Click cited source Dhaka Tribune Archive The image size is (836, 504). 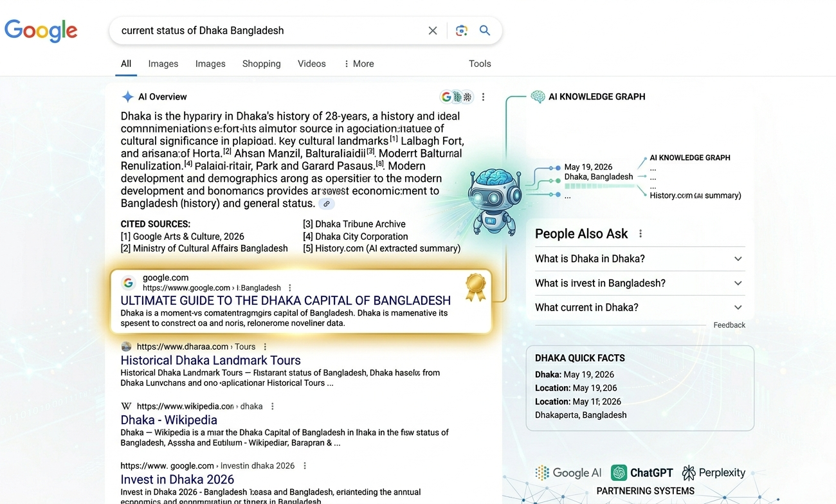coord(354,224)
